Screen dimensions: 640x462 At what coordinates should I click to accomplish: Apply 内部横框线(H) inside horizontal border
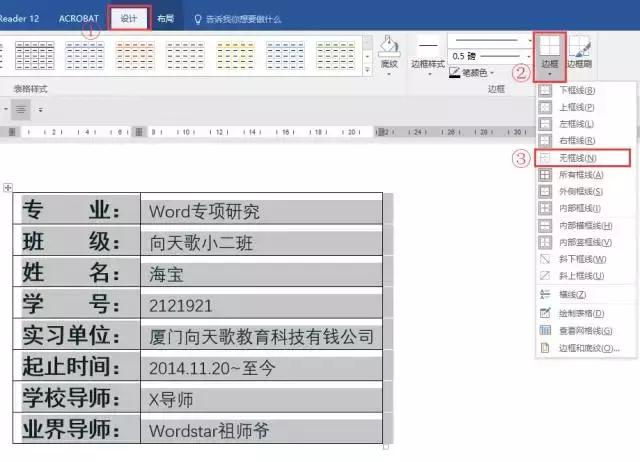[586, 226]
